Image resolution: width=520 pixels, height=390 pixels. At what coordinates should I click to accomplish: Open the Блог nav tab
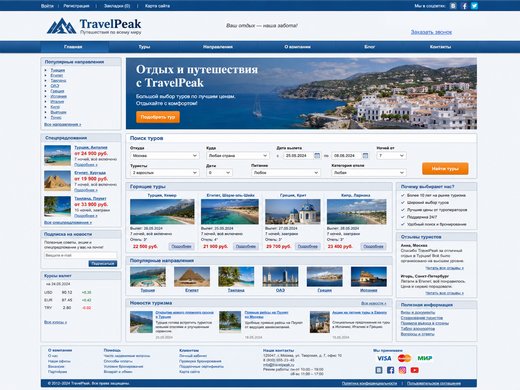pos(369,47)
